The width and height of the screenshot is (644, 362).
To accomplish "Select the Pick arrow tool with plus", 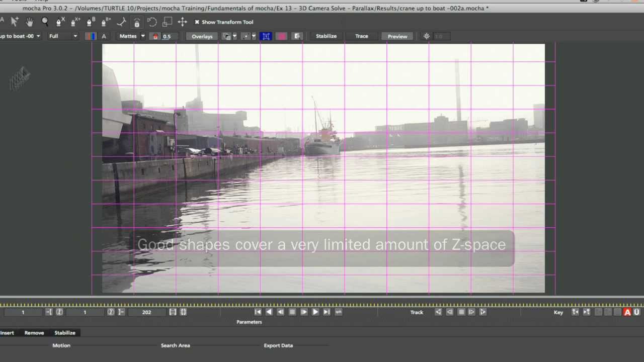I will 15,22.
